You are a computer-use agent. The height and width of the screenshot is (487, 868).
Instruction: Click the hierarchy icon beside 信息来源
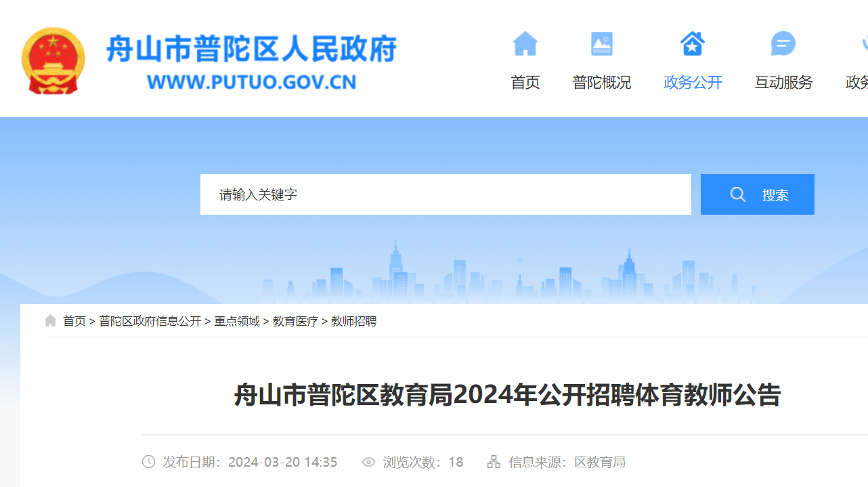coord(494,462)
